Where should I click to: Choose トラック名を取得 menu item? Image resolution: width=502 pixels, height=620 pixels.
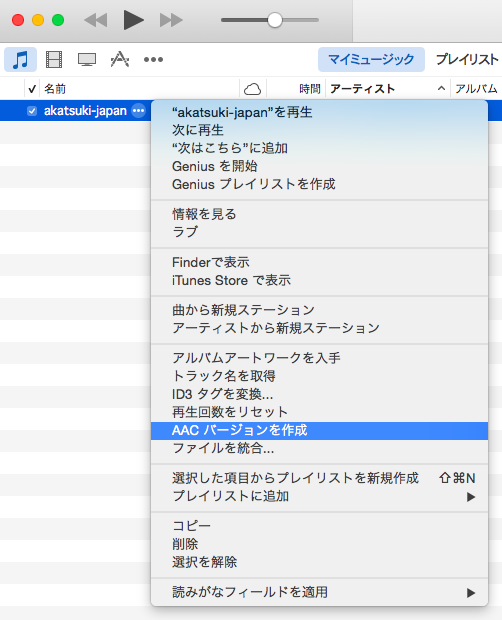(x=319, y=376)
